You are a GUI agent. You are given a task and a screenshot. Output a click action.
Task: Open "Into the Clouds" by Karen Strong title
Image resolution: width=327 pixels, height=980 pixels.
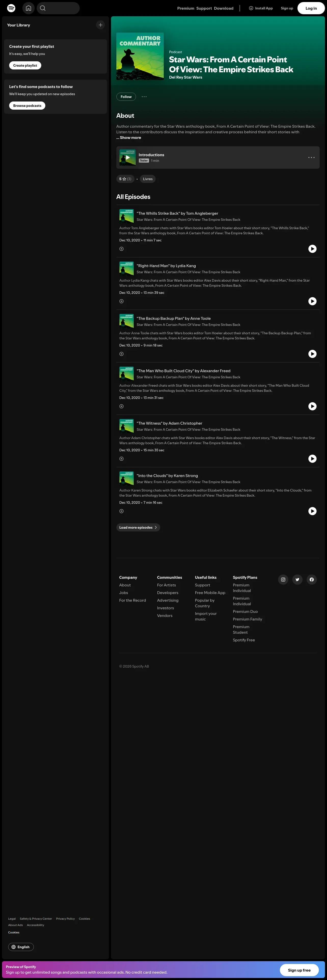(167, 475)
